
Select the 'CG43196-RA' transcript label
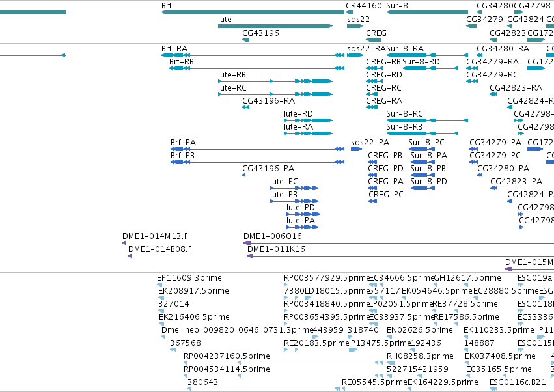[268, 101]
